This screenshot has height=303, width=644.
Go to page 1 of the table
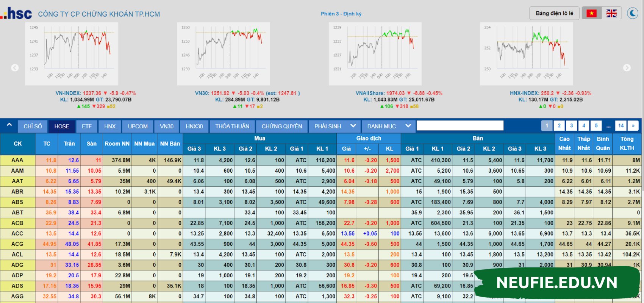[547, 126]
